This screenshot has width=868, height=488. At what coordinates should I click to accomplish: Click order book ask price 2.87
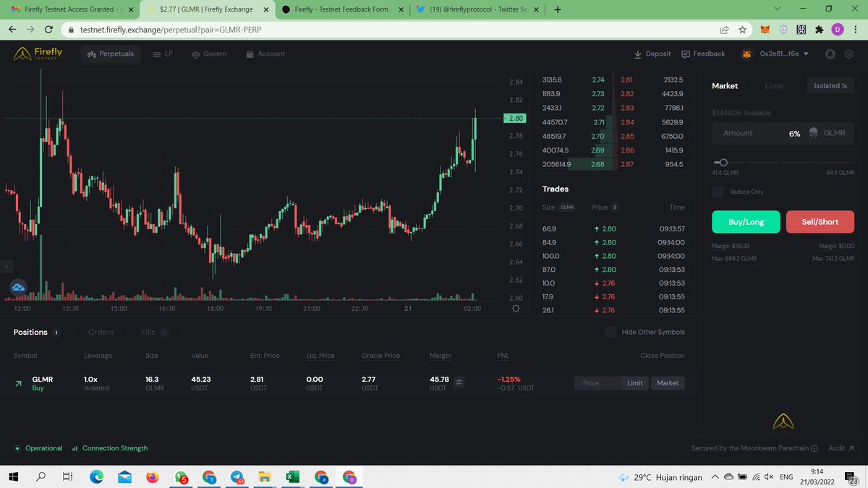626,164
